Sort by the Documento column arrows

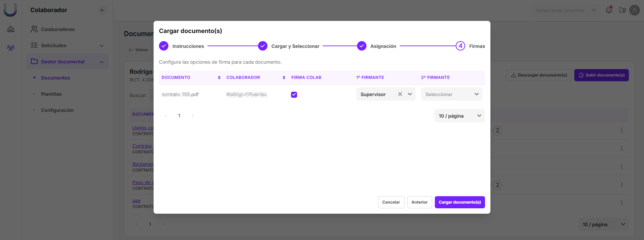[x=219, y=78]
